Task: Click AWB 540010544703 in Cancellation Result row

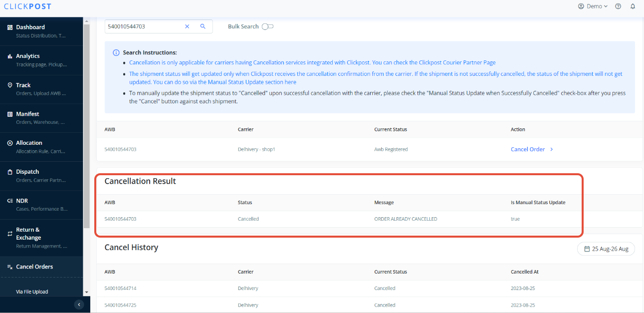Action: 120,219
